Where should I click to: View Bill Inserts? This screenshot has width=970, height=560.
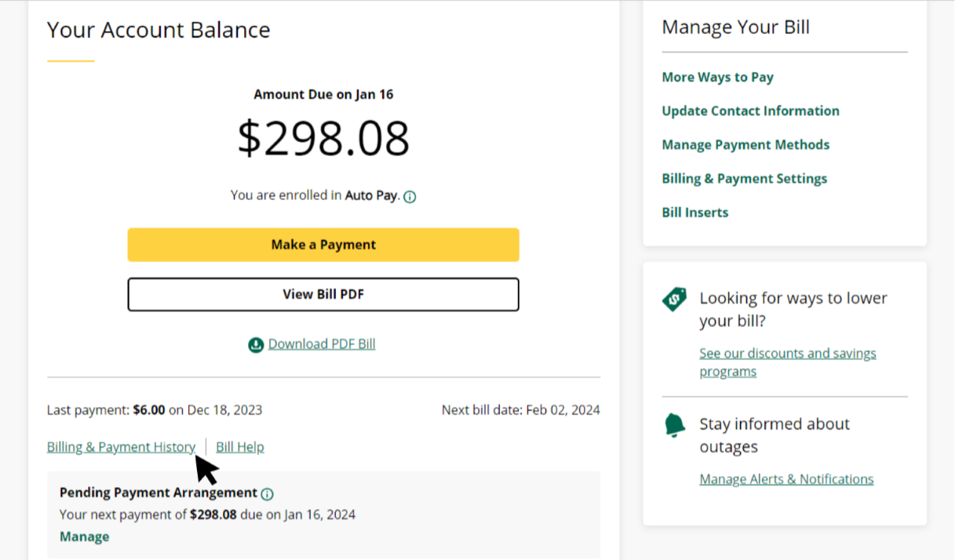pyautogui.click(x=695, y=212)
